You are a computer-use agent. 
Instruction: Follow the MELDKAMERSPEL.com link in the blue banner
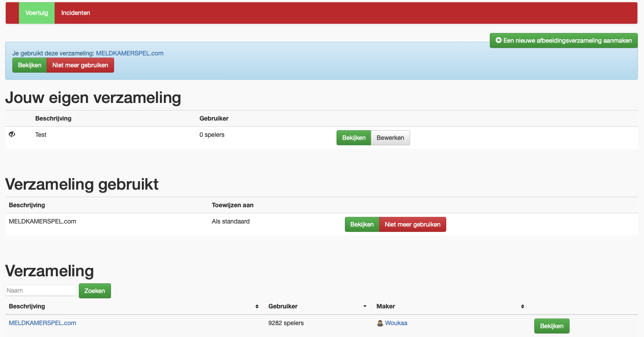[x=130, y=53]
